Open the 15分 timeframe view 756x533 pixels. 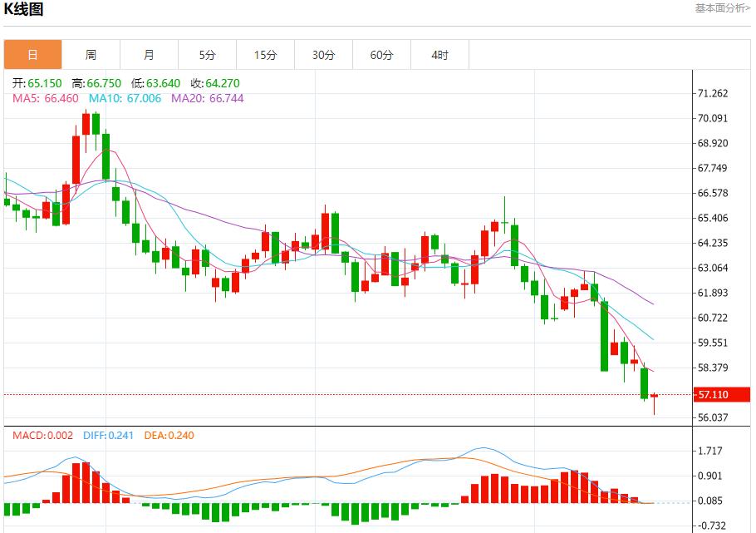[265, 54]
